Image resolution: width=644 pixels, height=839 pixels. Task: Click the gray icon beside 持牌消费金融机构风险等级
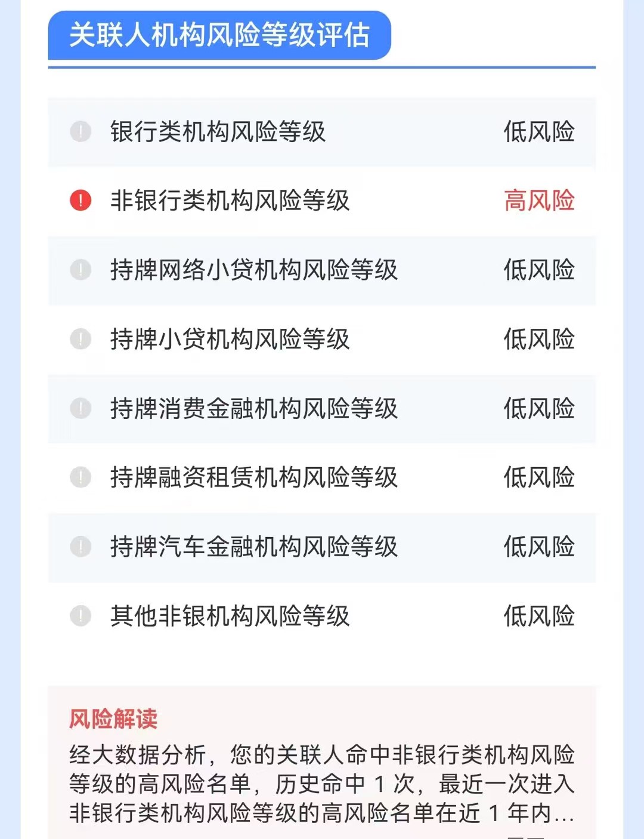click(x=80, y=408)
